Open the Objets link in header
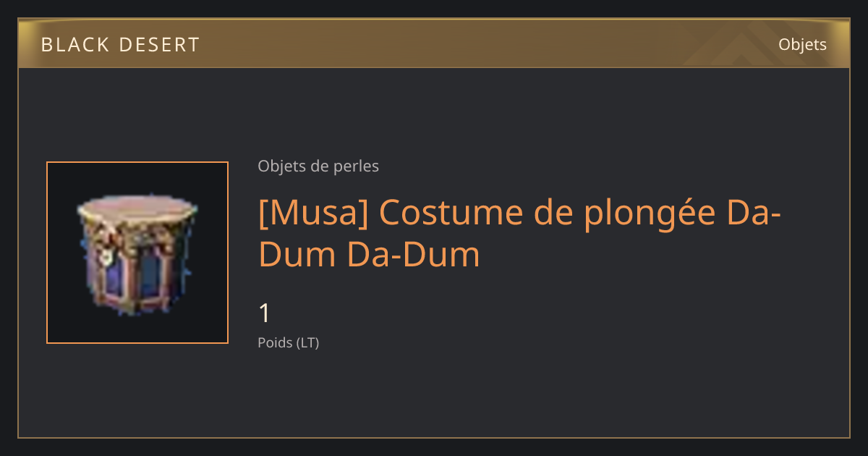868x456 pixels. [x=802, y=44]
